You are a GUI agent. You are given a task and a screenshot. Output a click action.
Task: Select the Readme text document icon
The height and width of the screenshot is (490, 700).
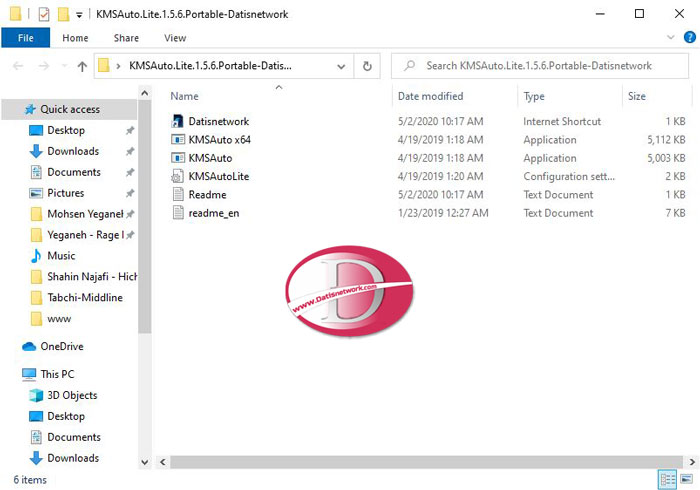[178, 195]
